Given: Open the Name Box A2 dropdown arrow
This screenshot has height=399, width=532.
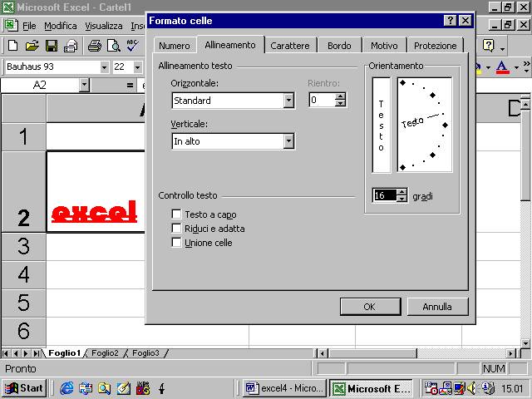Looking at the screenshot, I should [84, 85].
